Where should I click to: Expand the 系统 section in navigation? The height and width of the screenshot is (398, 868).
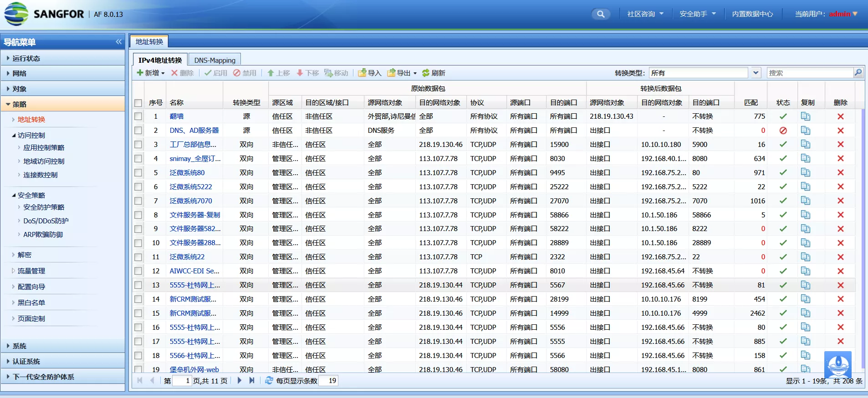point(20,346)
